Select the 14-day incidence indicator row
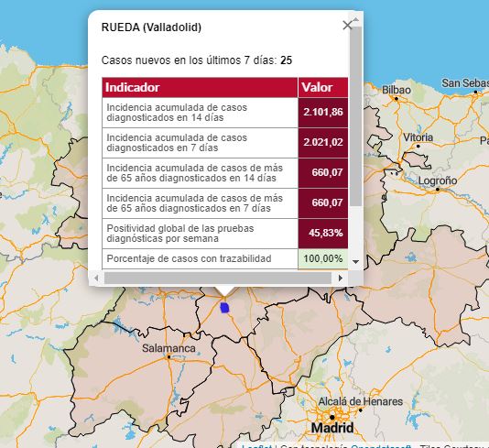Image resolution: width=489 pixels, height=448 pixels. 225,113
